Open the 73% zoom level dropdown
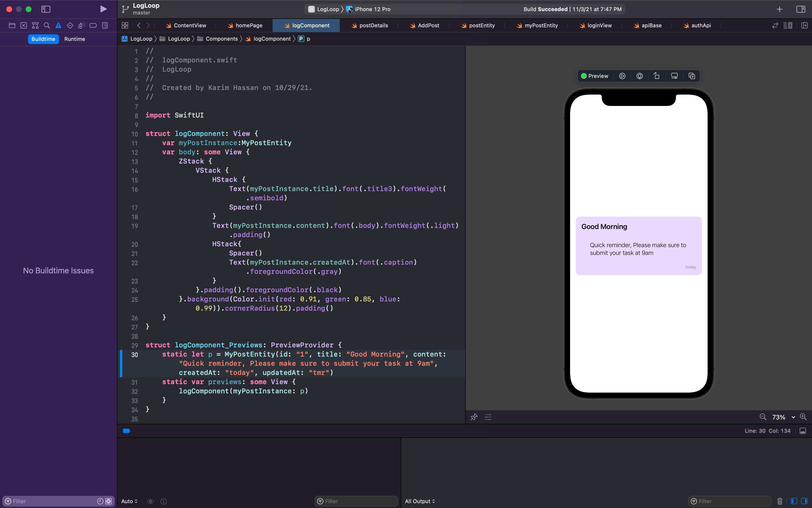The image size is (812, 508). [x=783, y=417]
